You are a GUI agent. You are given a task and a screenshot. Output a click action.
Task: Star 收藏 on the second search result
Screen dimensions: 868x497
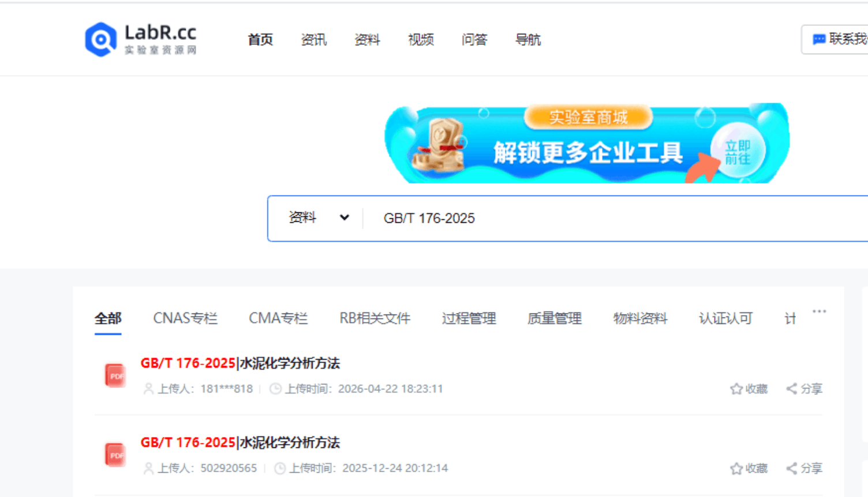[x=749, y=468]
